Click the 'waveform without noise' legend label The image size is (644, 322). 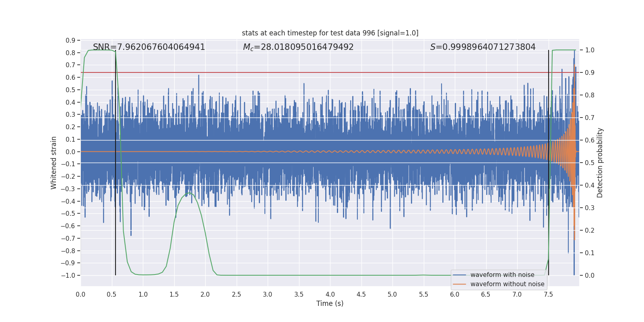point(507,284)
